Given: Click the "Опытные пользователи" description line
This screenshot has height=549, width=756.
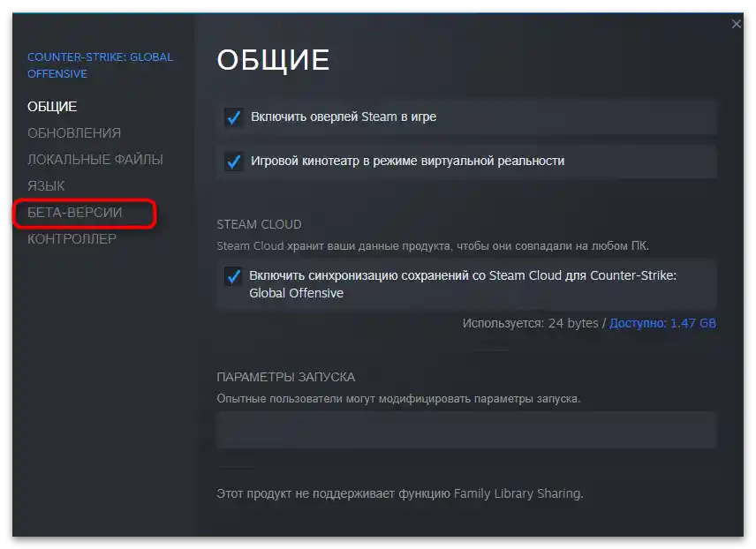Looking at the screenshot, I should [398, 399].
